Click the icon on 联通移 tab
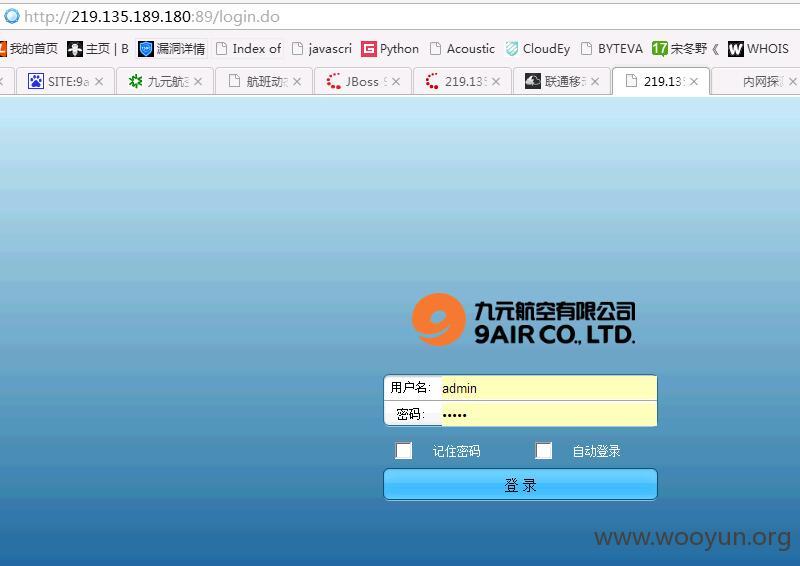 pyautogui.click(x=533, y=81)
